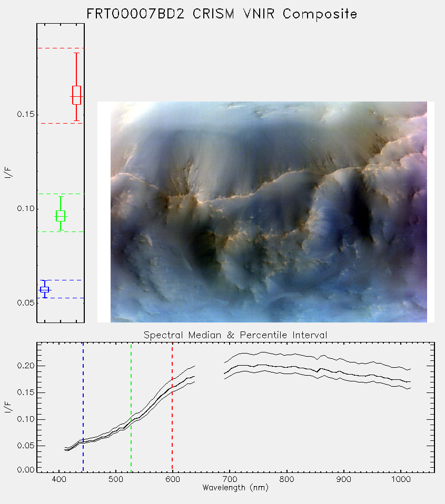Click the FRT00007BD2 CRISM VNIR Composite title
445x504 pixels.
click(x=222, y=14)
